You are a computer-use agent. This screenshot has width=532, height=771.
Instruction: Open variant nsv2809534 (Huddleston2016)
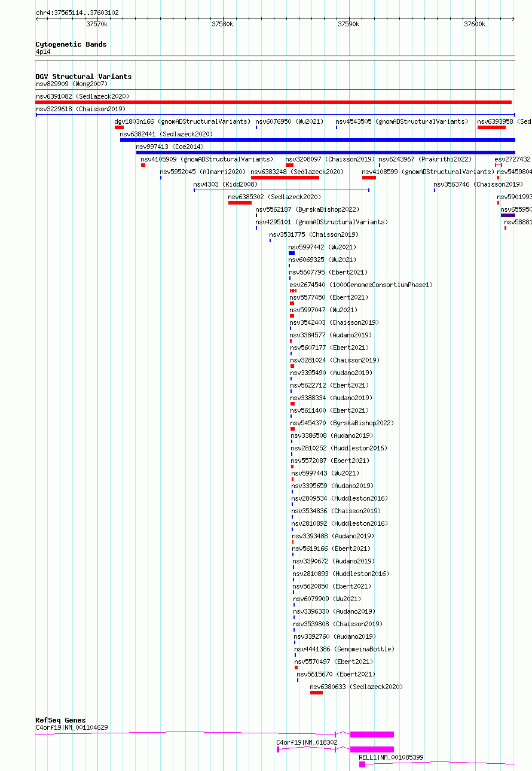(340, 498)
